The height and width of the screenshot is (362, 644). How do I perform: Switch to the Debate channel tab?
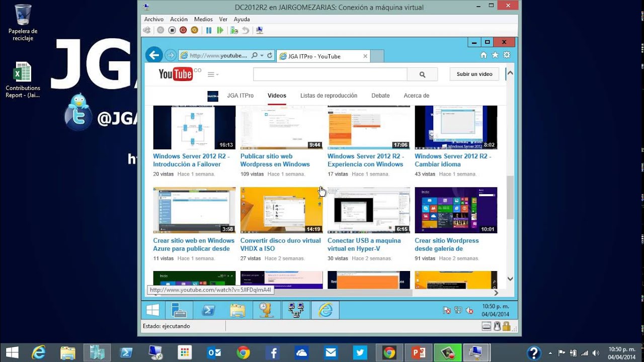(x=380, y=96)
